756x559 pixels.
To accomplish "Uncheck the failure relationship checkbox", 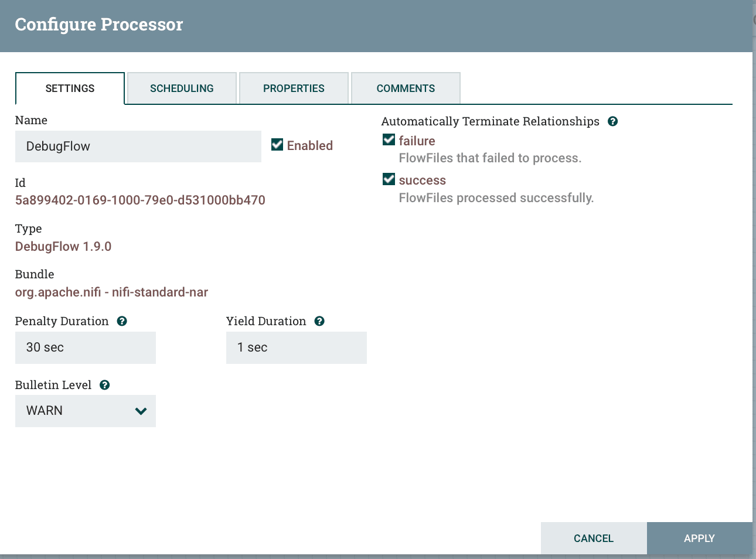I will [x=389, y=139].
